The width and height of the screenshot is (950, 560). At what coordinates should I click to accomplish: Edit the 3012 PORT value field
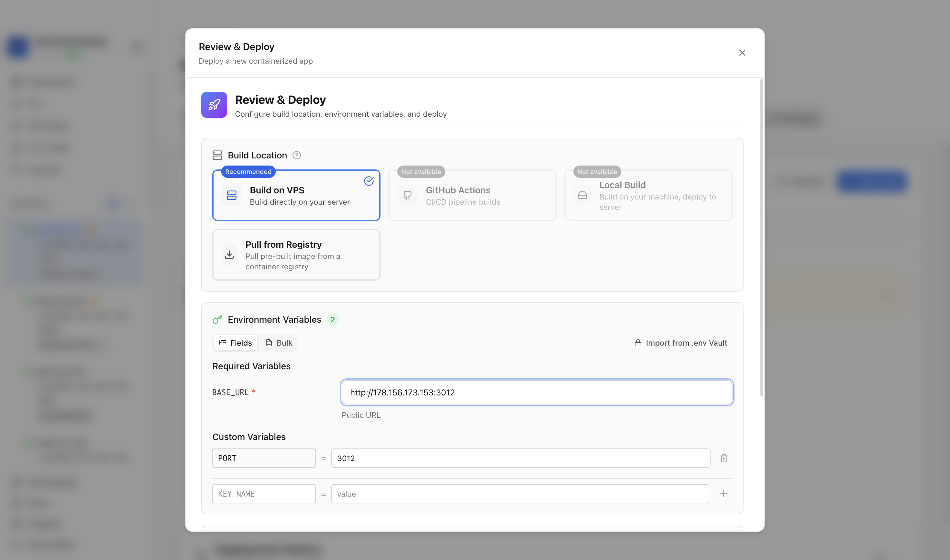click(521, 458)
